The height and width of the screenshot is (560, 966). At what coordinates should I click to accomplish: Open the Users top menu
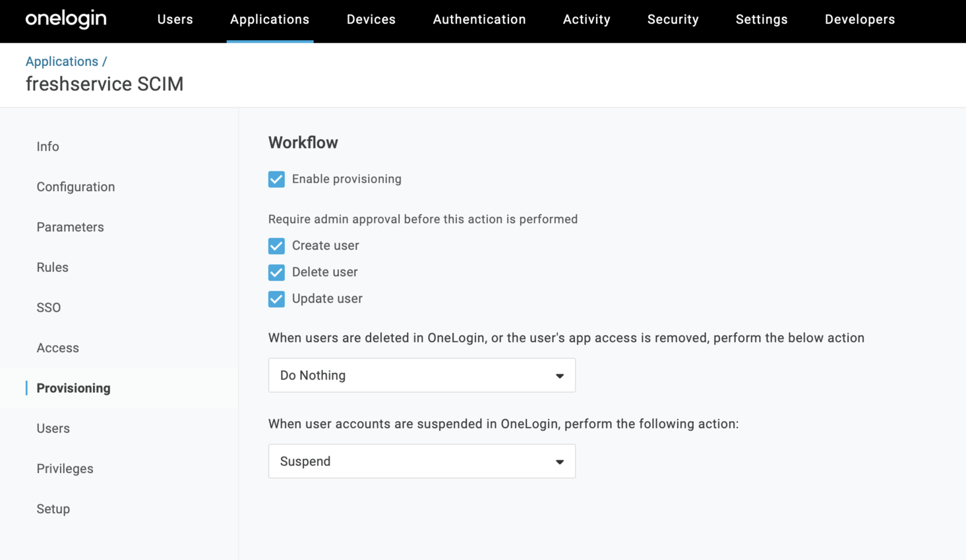[x=175, y=20]
